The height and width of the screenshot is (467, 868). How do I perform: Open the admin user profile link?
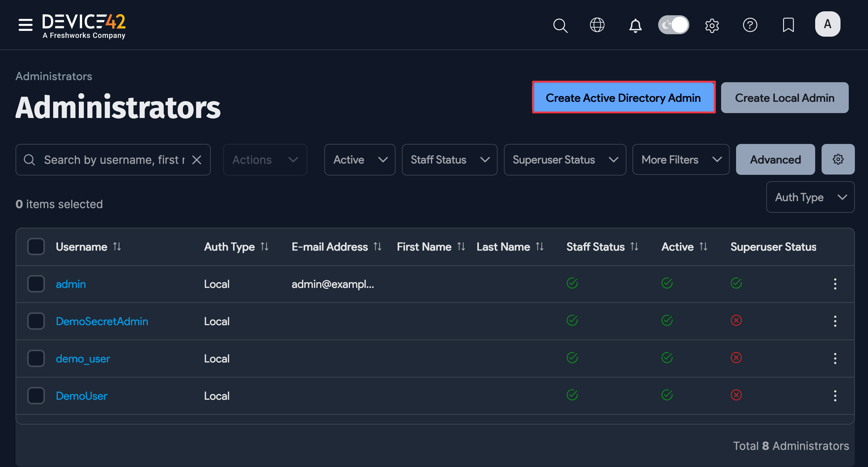click(x=71, y=284)
